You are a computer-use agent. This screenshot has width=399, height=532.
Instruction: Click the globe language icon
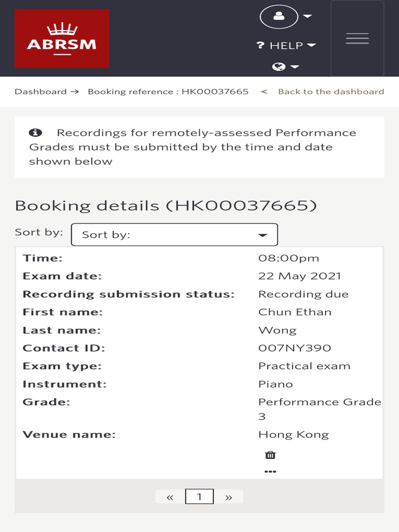(279, 66)
